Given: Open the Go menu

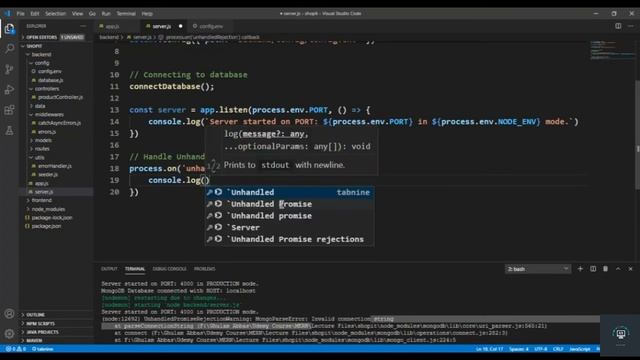Looking at the screenshot, I should tap(92, 13).
